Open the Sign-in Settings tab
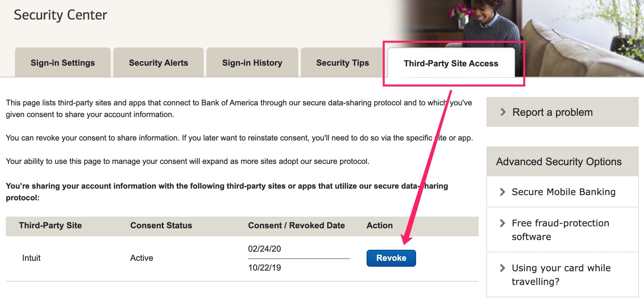644x307 pixels. click(x=63, y=63)
